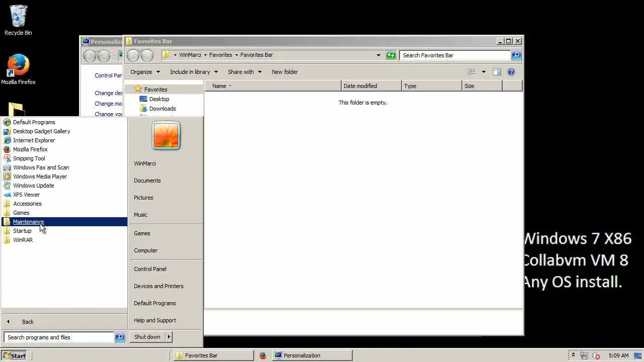Open Default Programs in the Start menu right pane
The image size is (644, 362).
coord(155,303)
